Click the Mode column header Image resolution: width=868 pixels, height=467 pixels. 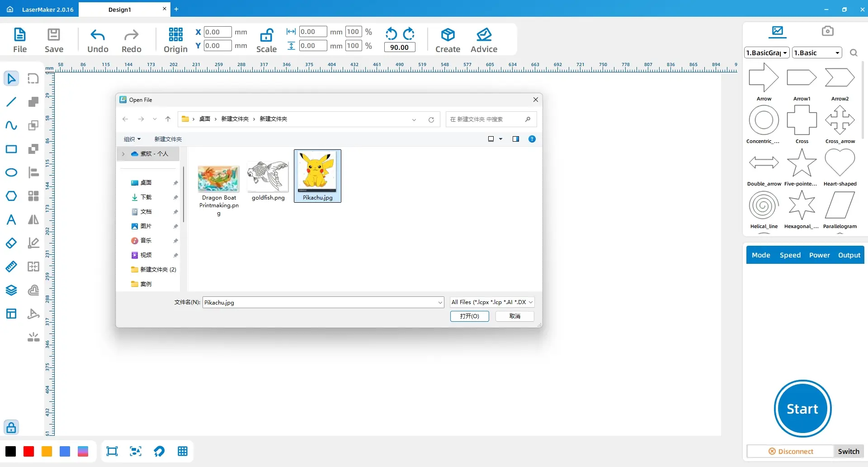[x=761, y=255]
